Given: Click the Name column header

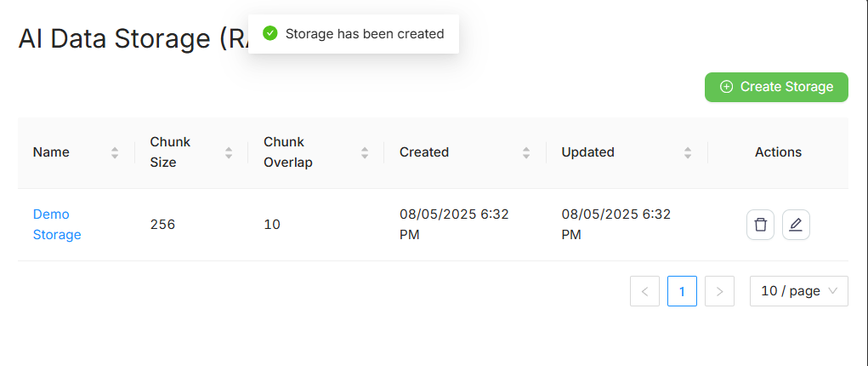Looking at the screenshot, I should pyautogui.click(x=52, y=152).
